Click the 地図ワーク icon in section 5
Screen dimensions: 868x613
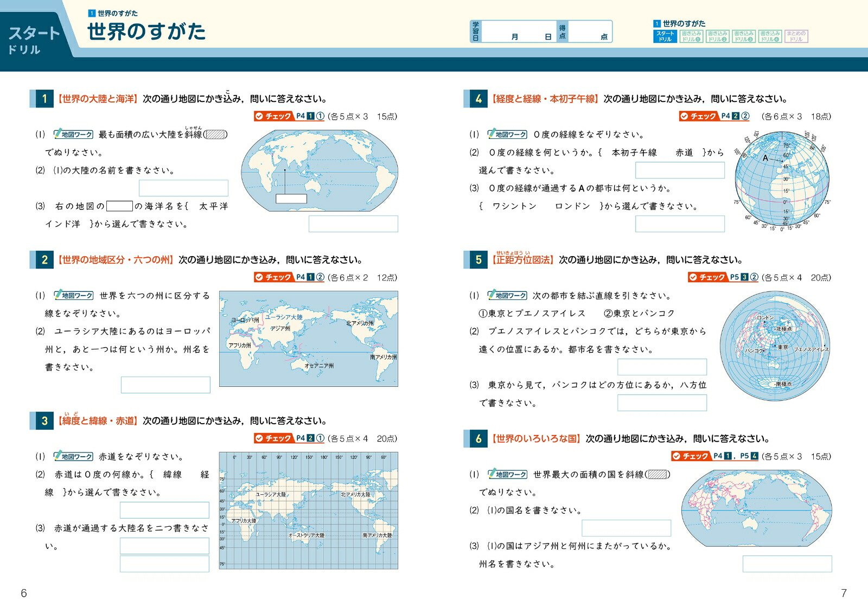click(x=508, y=295)
